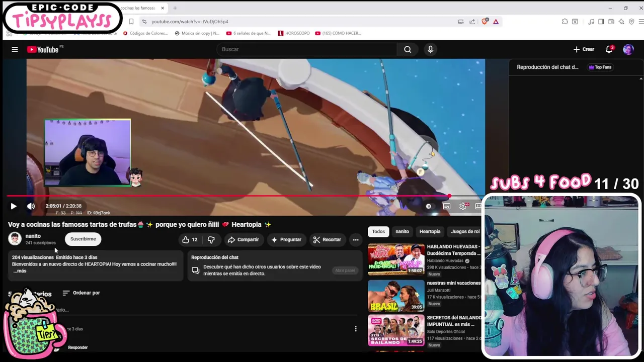
Task: Close the current browser tab
Action: pyautogui.click(x=163, y=8)
